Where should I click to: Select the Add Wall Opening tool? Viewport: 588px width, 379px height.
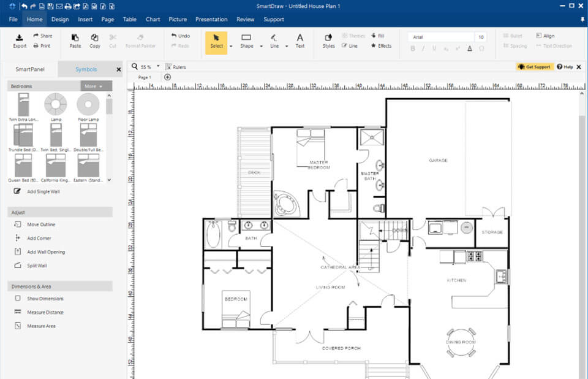40,251
